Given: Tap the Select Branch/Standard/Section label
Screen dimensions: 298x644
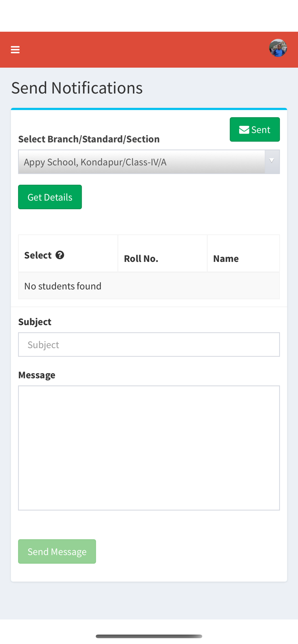Looking at the screenshot, I should tap(89, 139).
